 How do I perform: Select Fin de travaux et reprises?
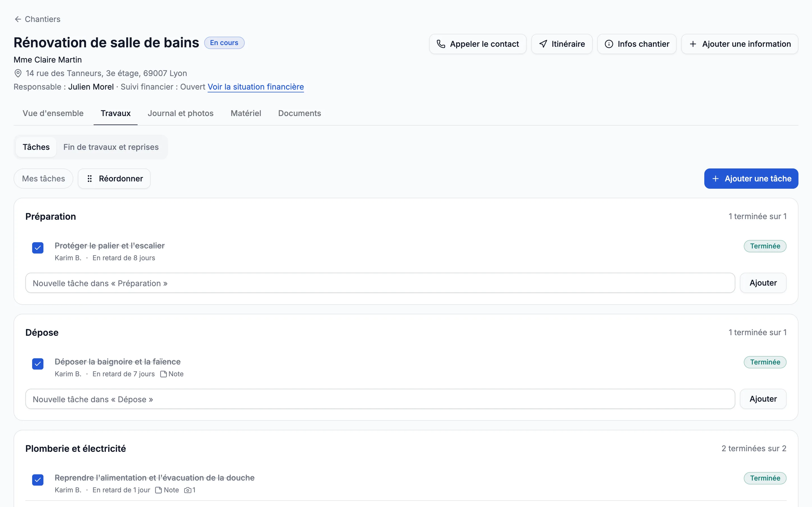(x=111, y=147)
